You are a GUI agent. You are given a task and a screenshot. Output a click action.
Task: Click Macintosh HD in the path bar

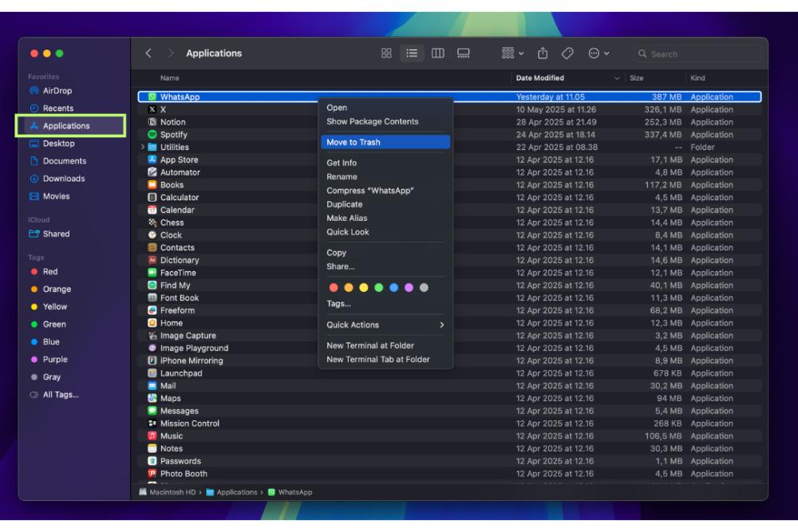168,492
